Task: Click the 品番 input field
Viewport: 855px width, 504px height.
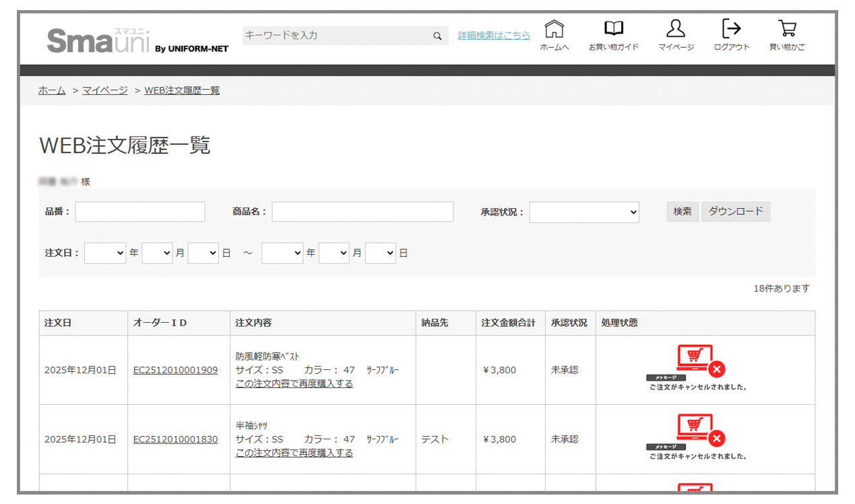Action: tap(140, 212)
